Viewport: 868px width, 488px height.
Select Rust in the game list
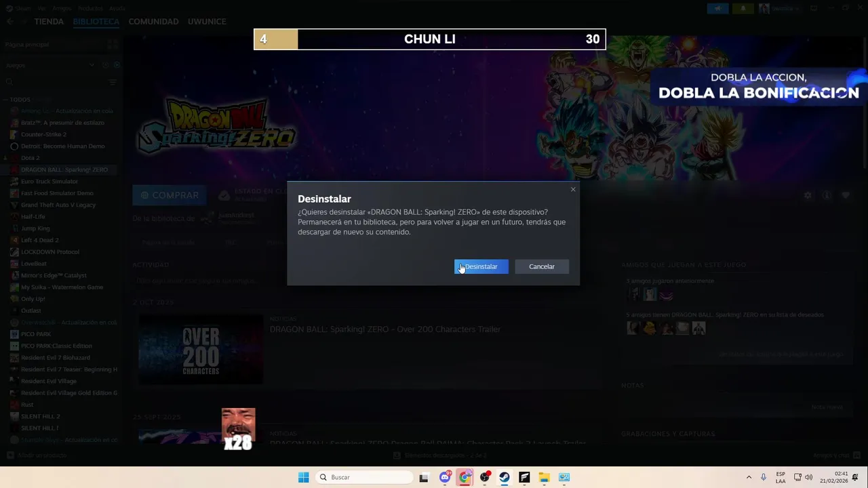[27, 405]
